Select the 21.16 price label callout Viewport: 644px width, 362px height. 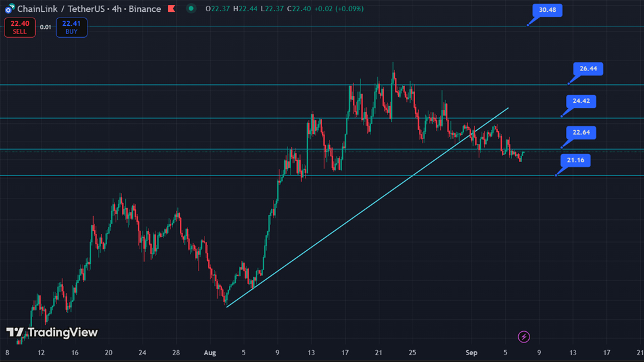coord(575,161)
